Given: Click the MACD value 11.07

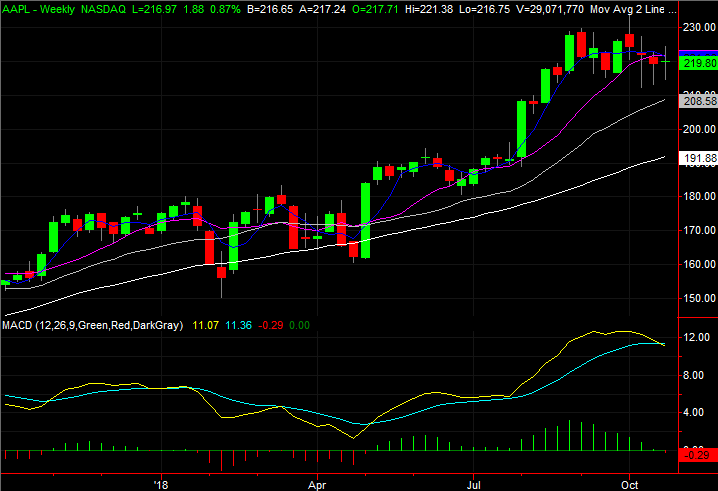Looking at the screenshot, I should pos(206,325).
